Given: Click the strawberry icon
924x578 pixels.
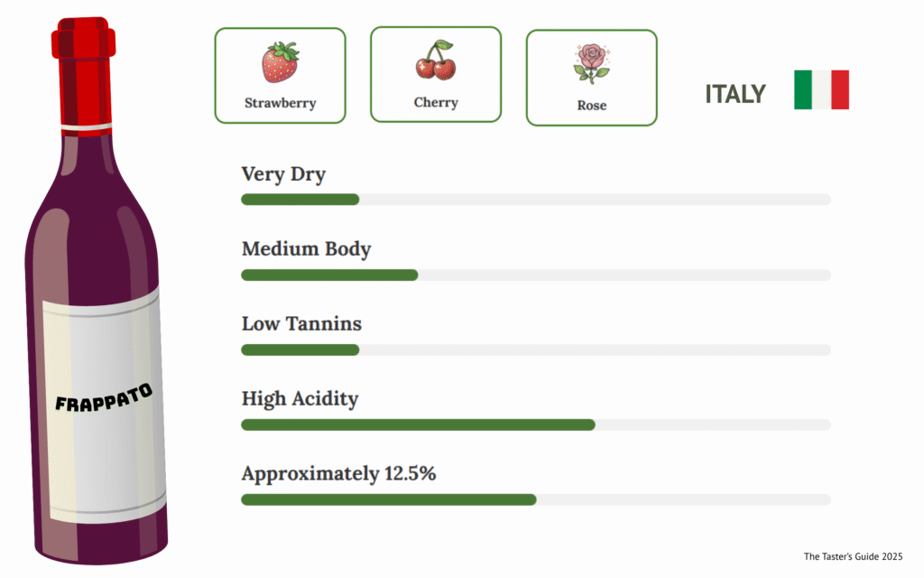Looking at the screenshot, I should point(280,61).
